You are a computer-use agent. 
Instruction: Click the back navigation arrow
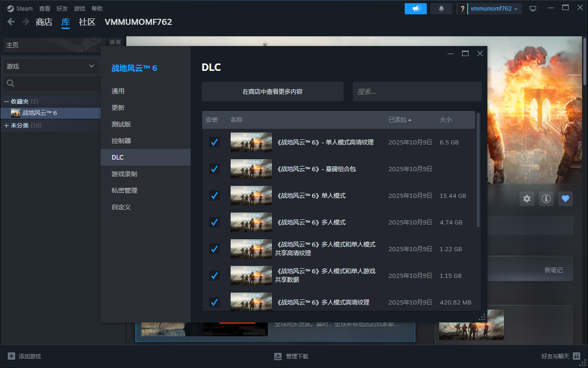pos(11,22)
